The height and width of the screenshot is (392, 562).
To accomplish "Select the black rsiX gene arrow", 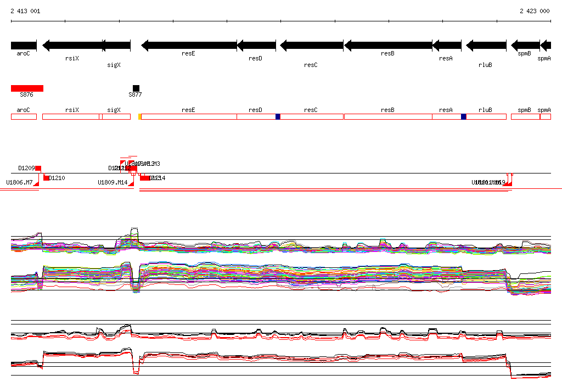I will click(x=72, y=46).
